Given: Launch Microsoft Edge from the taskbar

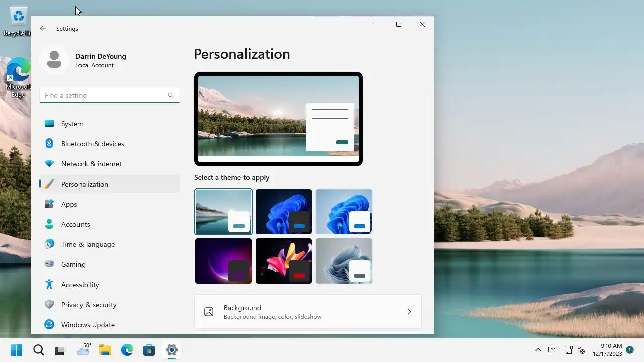Looking at the screenshot, I should tap(127, 350).
